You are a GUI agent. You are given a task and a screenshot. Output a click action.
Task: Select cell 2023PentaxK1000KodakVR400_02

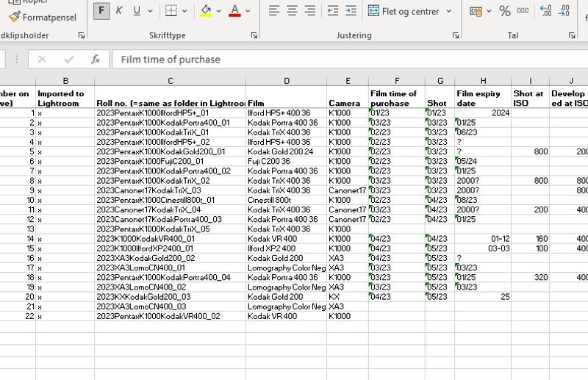[x=171, y=316]
